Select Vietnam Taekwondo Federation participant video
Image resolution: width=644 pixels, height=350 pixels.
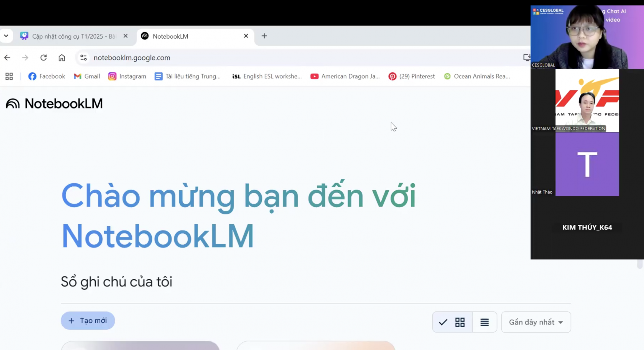point(587,100)
